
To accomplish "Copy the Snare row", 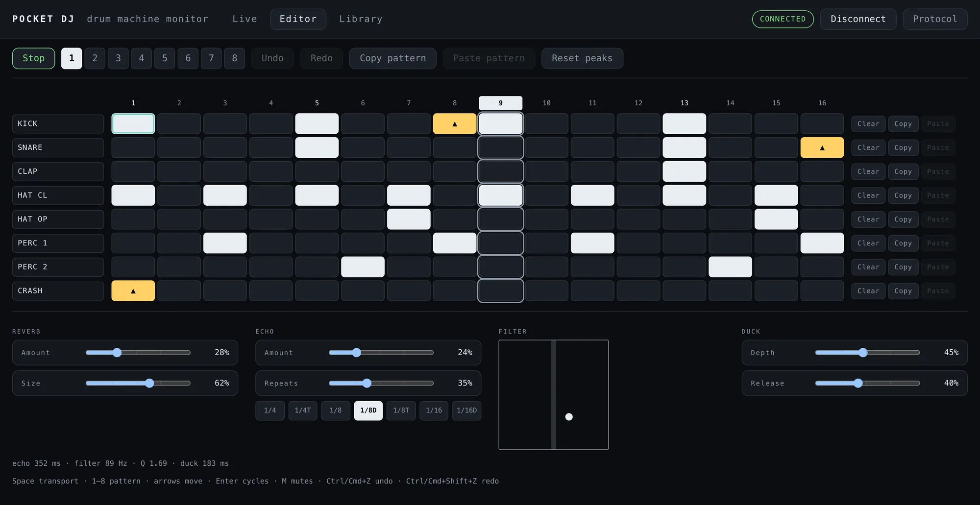I will coord(903,147).
